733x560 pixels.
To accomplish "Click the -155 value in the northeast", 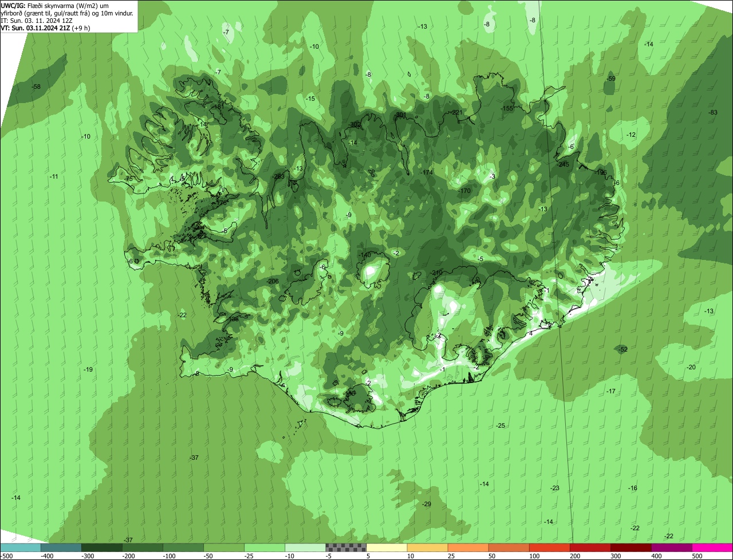I will (x=507, y=109).
